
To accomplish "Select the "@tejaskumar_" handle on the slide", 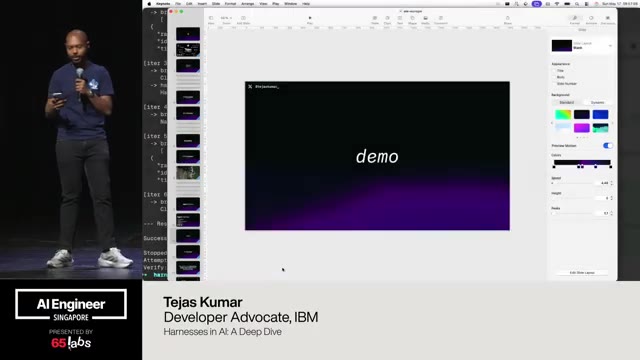I will (x=267, y=87).
